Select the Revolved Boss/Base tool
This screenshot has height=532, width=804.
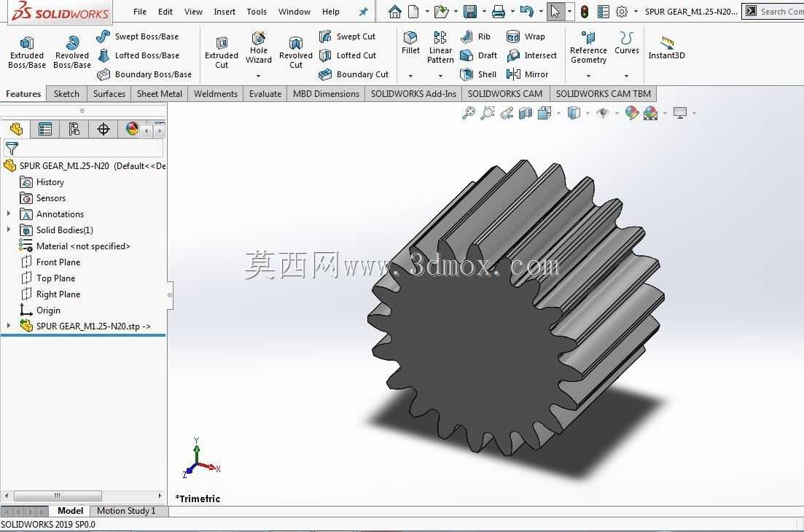coord(71,52)
